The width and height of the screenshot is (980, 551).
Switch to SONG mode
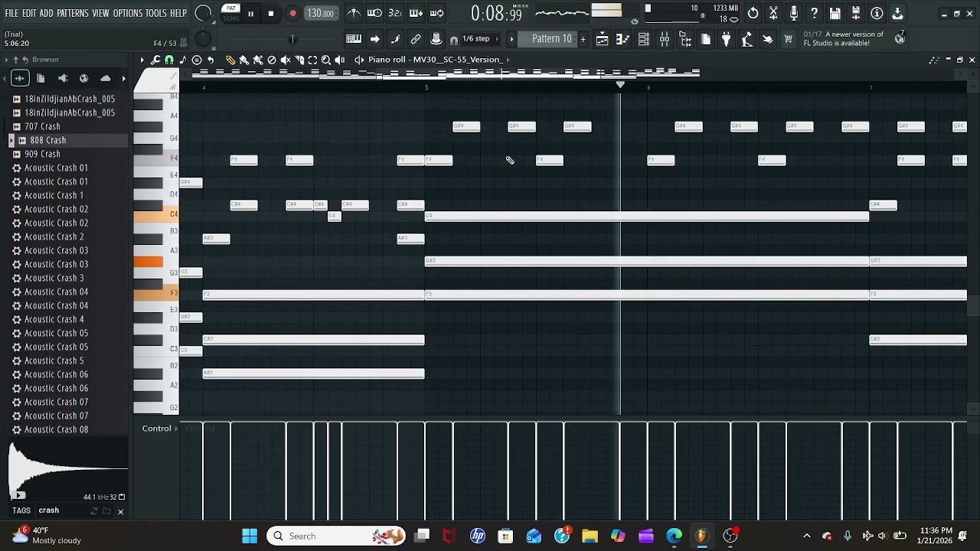tap(230, 18)
